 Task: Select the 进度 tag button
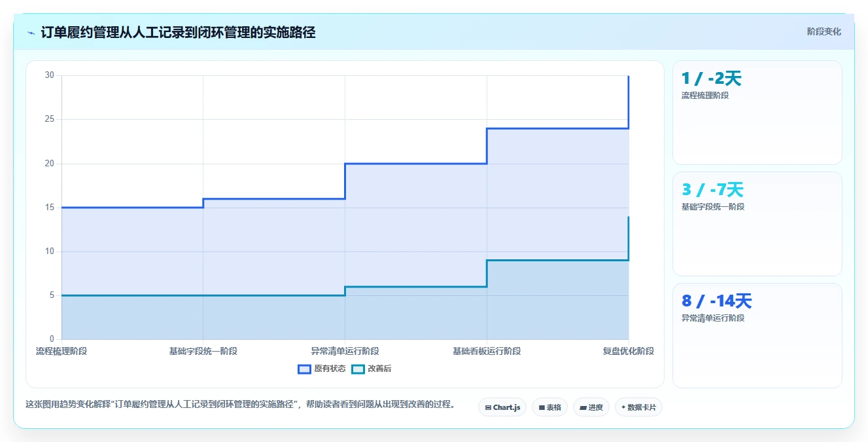pyautogui.click(x=591, y=407)
